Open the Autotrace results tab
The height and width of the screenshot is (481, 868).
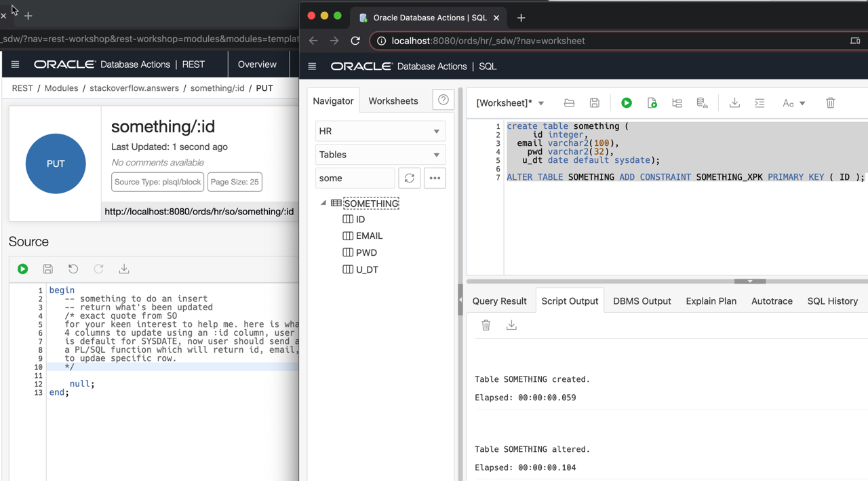[x=772, y=301]
